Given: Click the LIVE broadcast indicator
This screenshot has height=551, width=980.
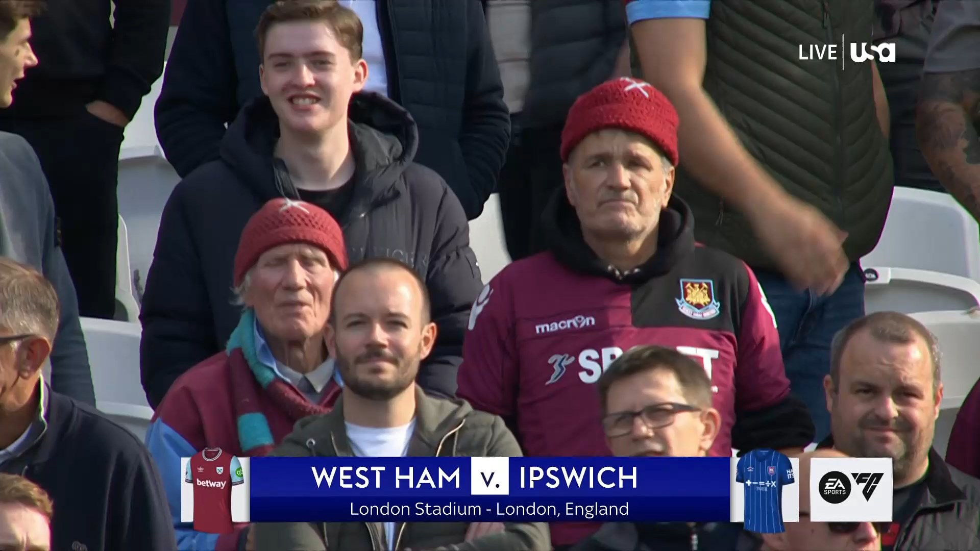Looking at the screenshot, I should click(818, 53).
